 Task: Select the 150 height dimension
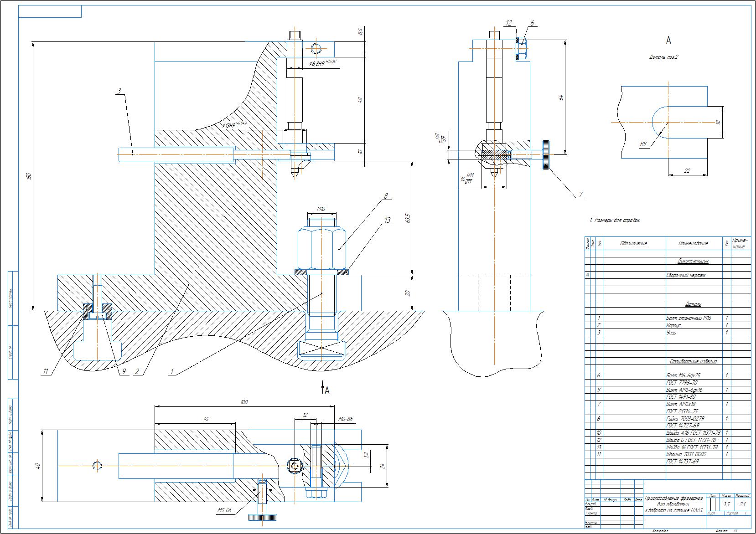28,175
